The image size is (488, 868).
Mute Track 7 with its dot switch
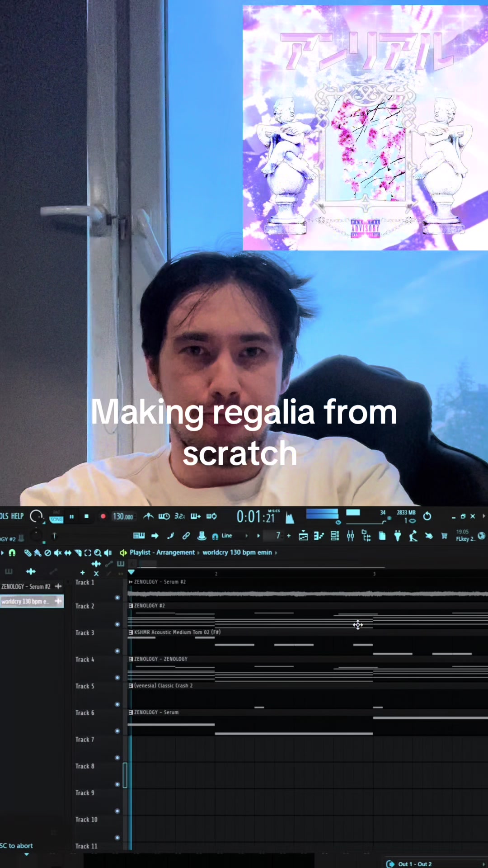[x=117, y=758]
